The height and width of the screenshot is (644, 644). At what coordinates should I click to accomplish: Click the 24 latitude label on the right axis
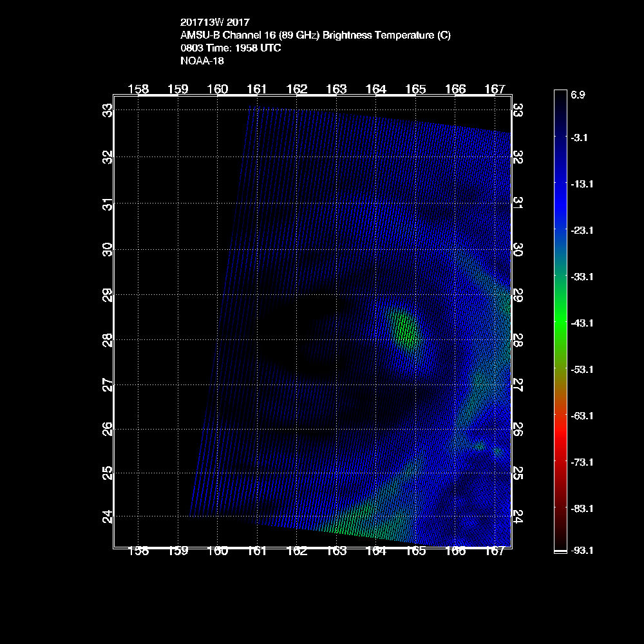click(x=518, y=516)
